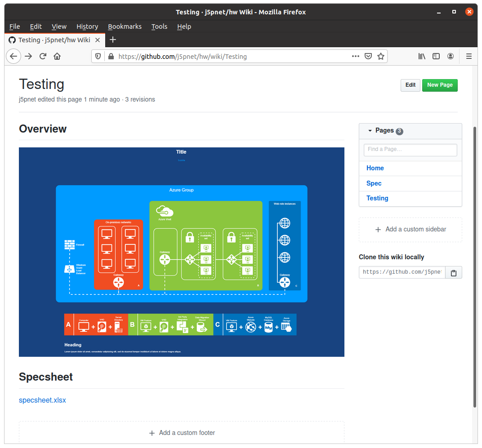482x448 pixels.
Task: Show tracking protection shield info
Action: (98, 56)
